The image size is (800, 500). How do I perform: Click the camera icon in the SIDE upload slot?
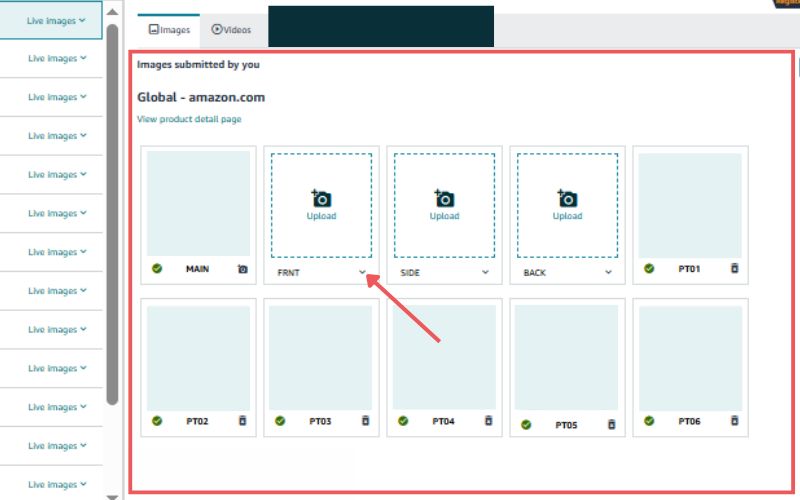click(444, 198)
